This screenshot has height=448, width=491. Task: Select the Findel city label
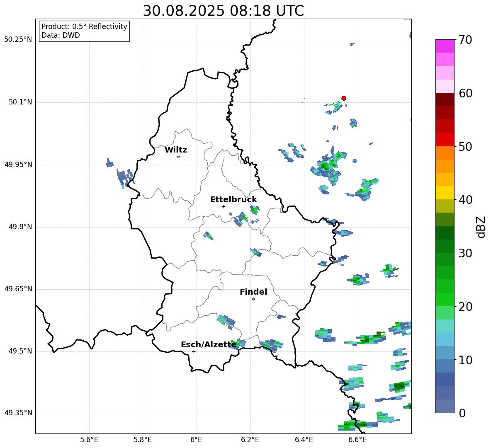(x=253, y=292)
